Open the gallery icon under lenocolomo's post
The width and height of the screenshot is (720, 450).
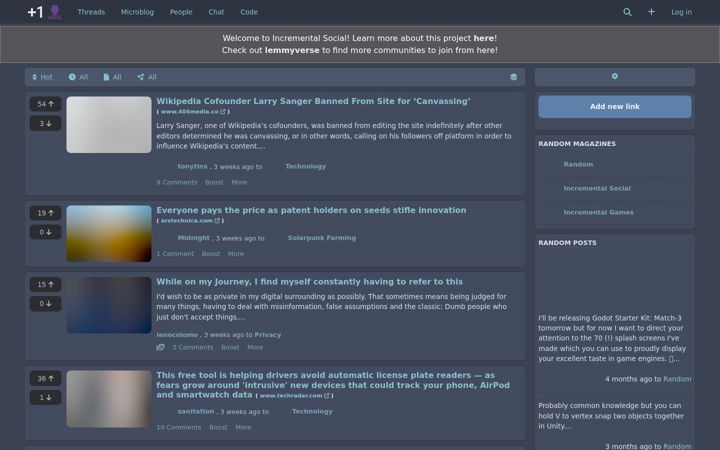click(x=160, y=348)
